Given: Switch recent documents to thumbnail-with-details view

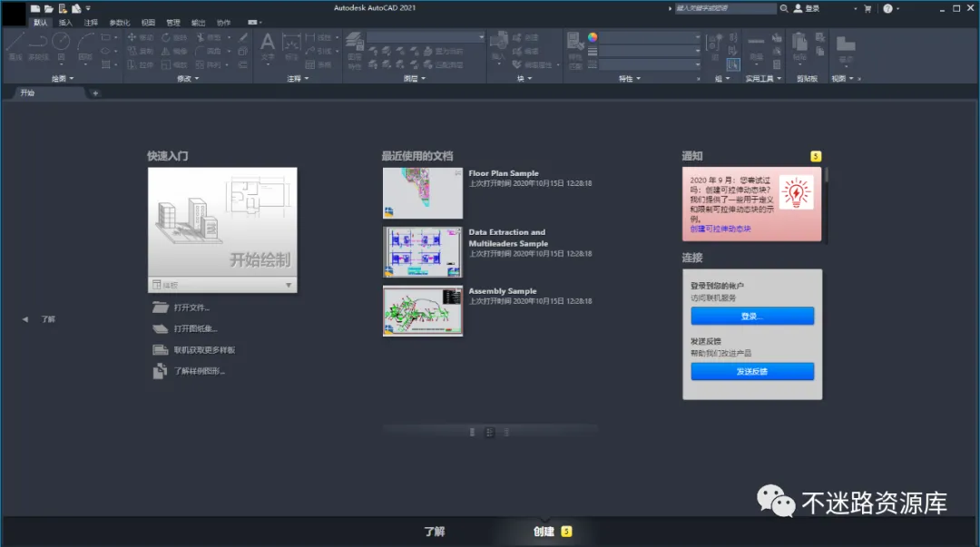Looking at the screenshot, I should [x=489, y=432].
